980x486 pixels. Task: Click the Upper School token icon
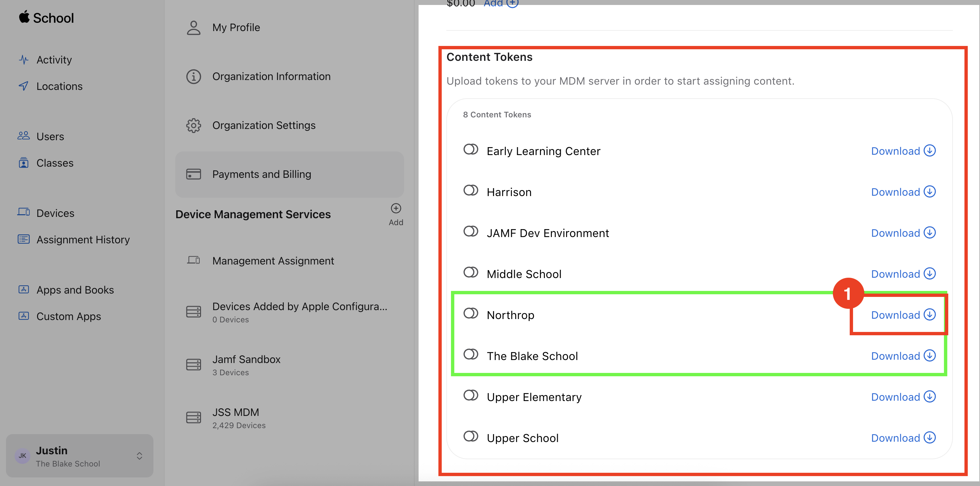pyautogui.click(x=471, y=436)
